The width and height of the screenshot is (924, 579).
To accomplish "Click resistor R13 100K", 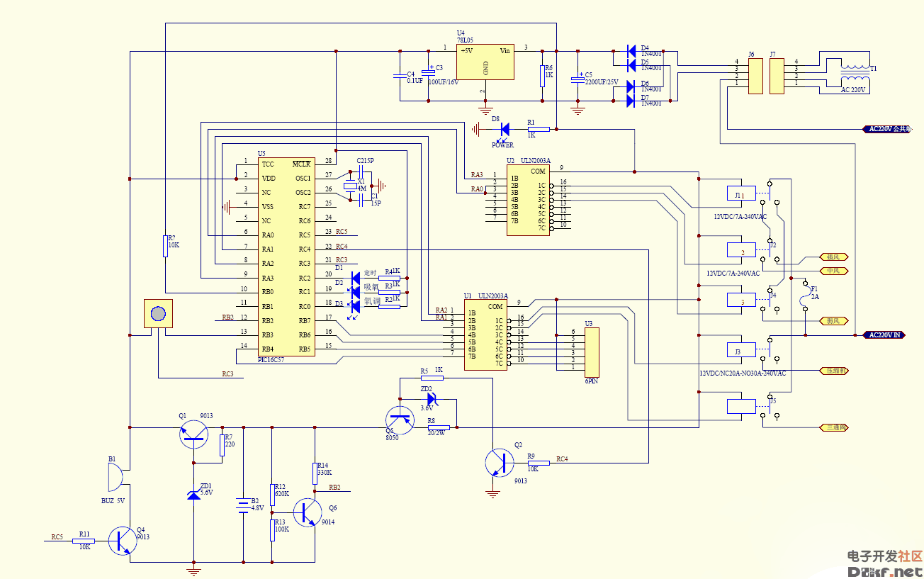I will click(272, 529).
